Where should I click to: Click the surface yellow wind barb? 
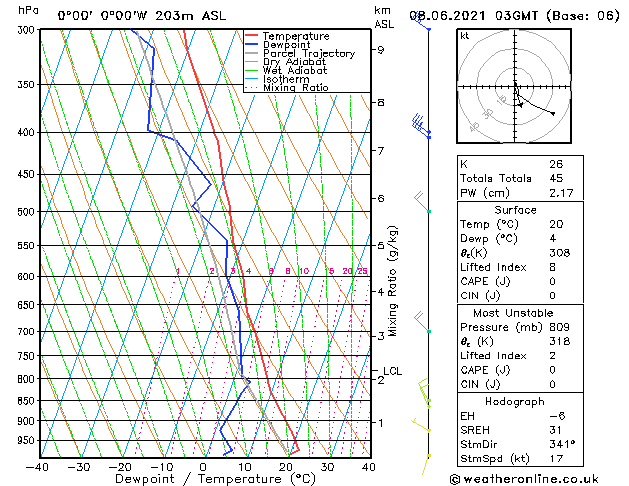[426, 464]
